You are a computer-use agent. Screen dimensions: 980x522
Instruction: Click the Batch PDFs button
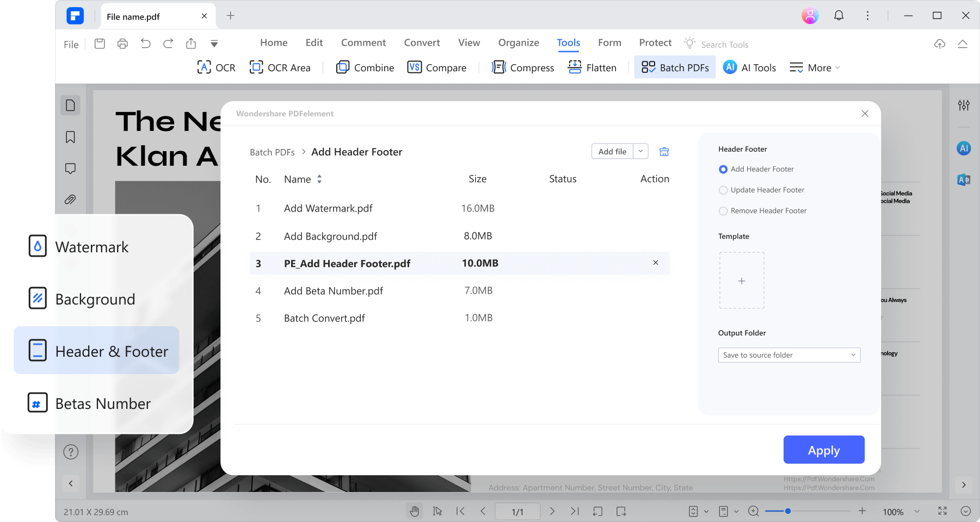pyautogui.click(x=675, y=67)
